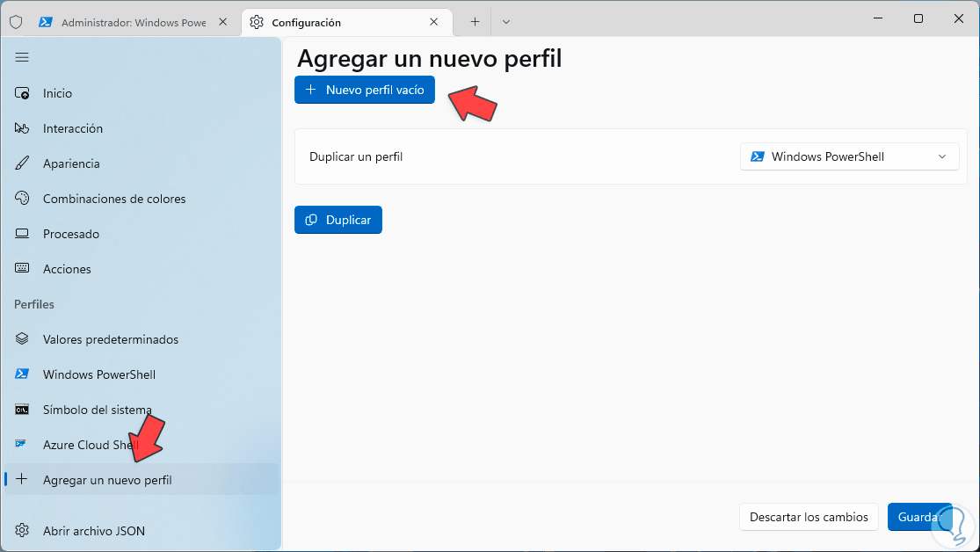The image size is (980, 552).
Task: Open the Apariencia settings page
Action: coord(142,163)
